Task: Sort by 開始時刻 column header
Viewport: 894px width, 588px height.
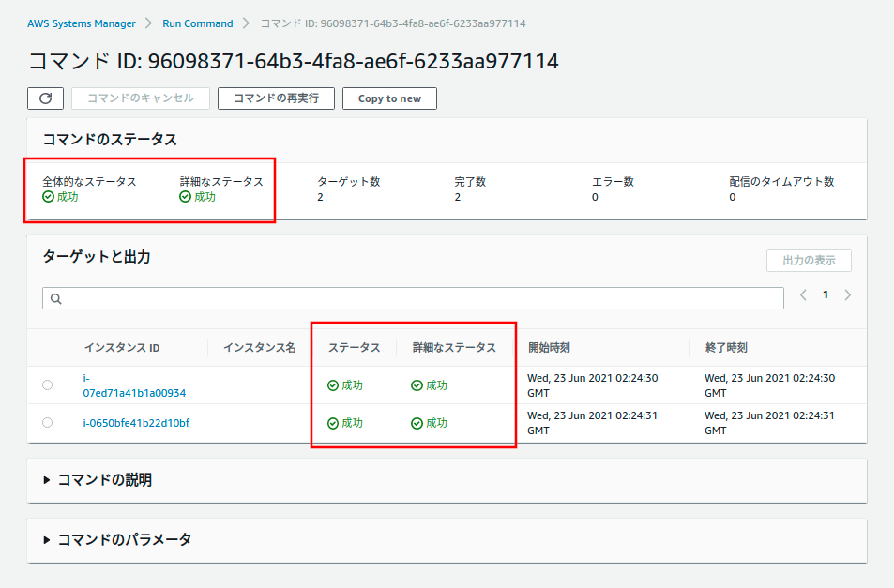Action: click(549, 347)
